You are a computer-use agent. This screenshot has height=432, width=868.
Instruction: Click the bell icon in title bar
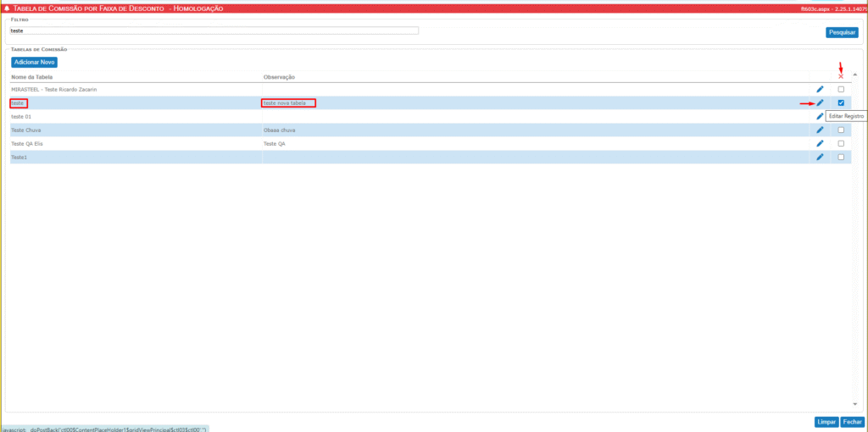tap(8, 8)
